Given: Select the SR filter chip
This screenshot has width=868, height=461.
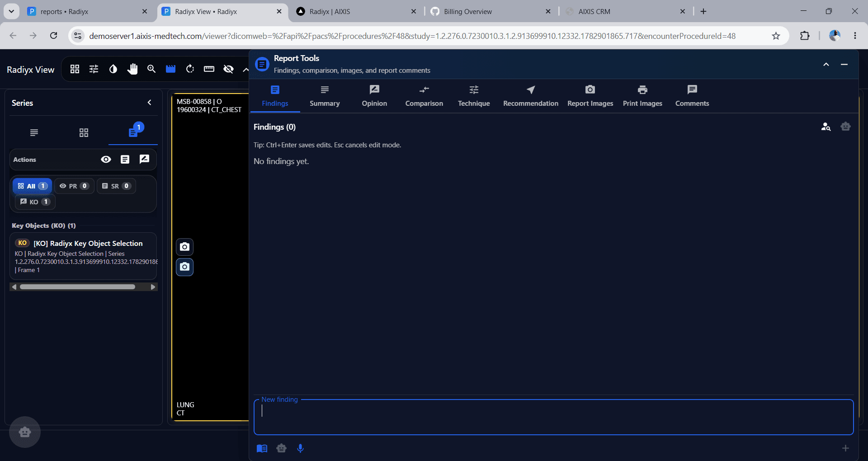Looking at the screenshot, I should pyautogui.click(x=116, y=186).
